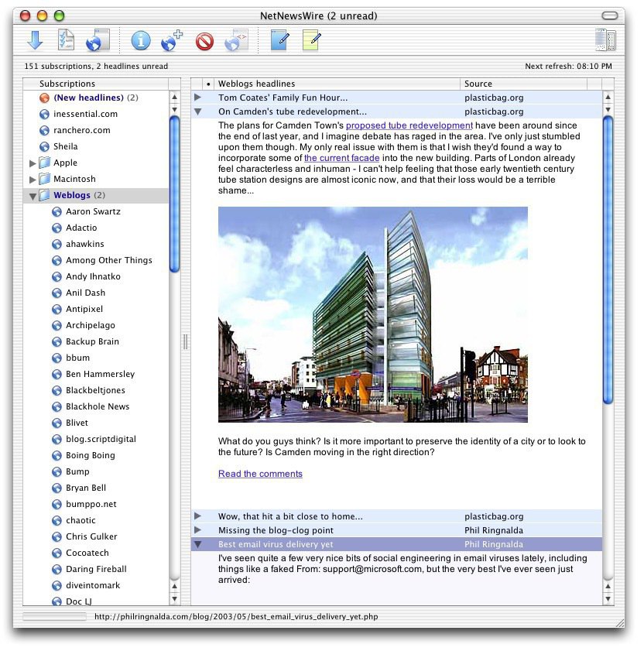The width and height of the screenshot is (644, 651).
Task: Click the unread dot column header
Action: pos(208,84)
